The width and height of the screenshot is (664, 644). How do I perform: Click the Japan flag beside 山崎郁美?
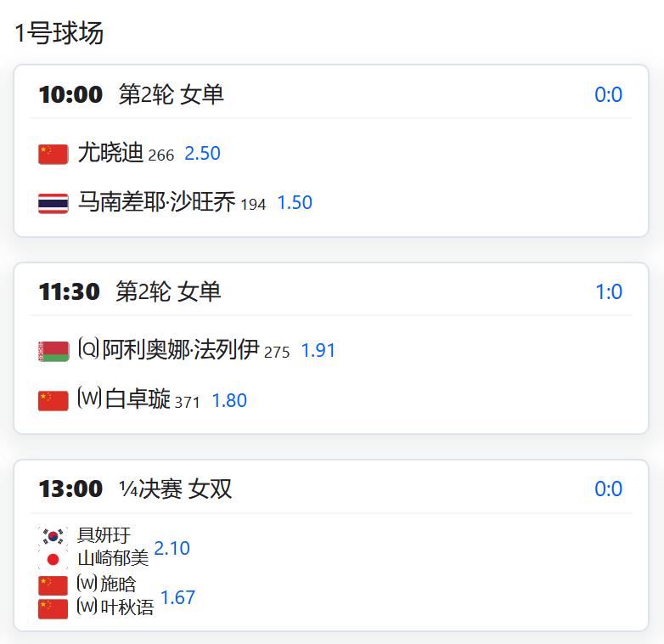[53, 559]
